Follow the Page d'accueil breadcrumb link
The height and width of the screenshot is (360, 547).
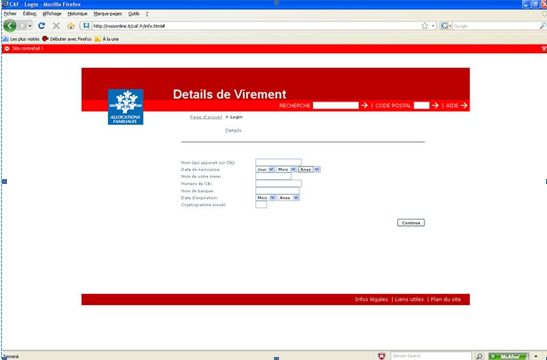pos(206,117)
